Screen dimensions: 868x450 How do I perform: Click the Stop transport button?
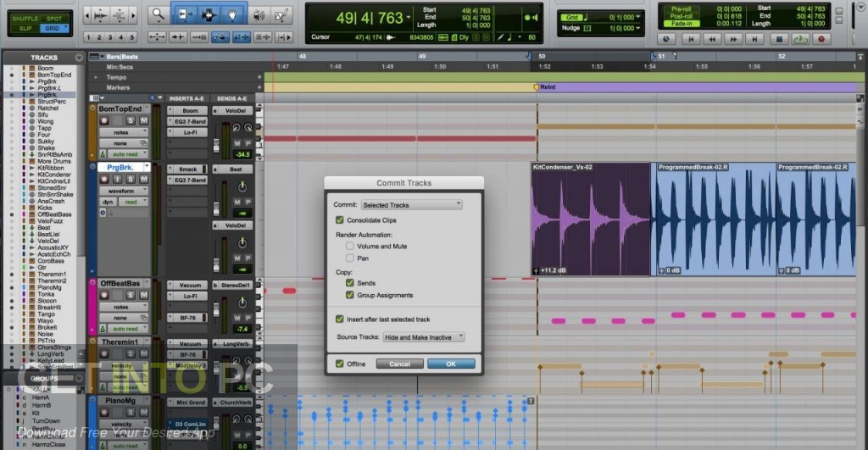(780, 39)
